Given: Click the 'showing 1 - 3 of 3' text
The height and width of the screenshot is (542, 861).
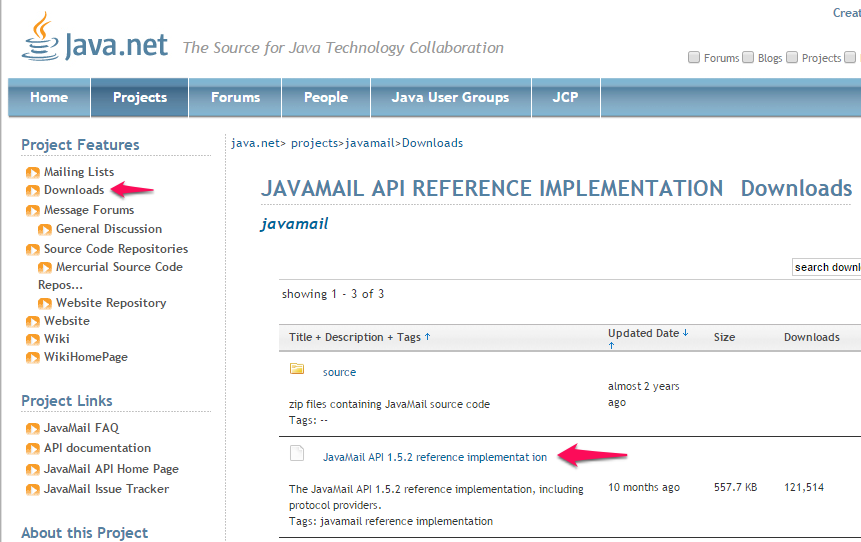Looking at the screenshot, I should tap(333, 294).
